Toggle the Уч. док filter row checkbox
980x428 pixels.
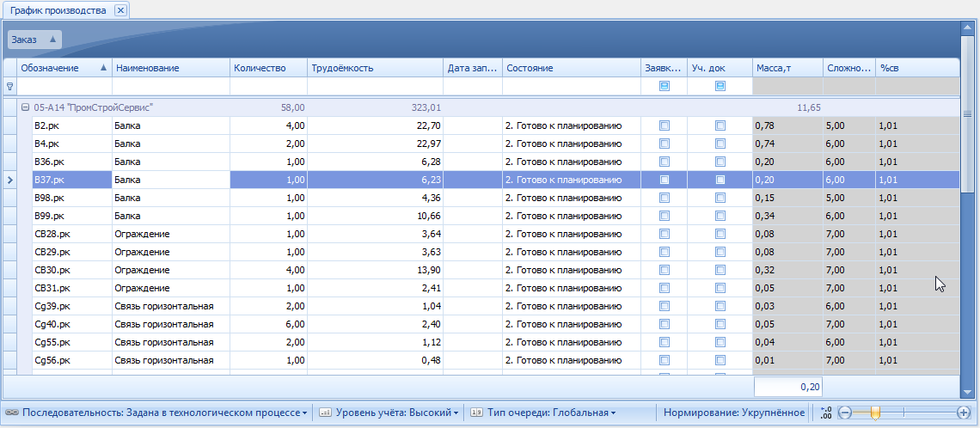[720, 86]
